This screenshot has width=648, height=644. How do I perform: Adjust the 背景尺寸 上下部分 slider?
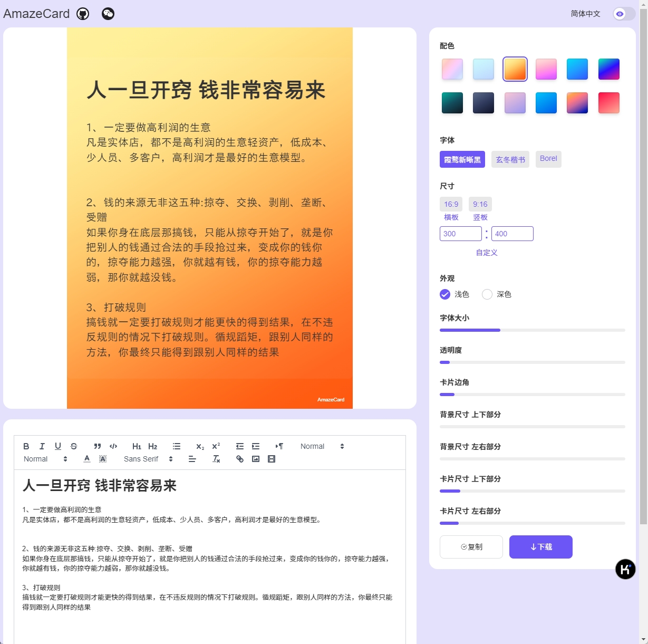pyautogui.click(x=533, y=427)
